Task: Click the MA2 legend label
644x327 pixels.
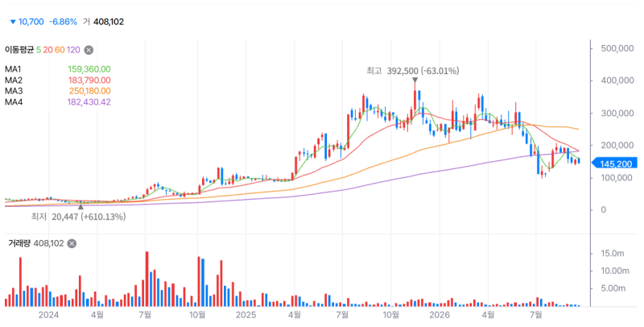Action: click(x=14, y=80)
